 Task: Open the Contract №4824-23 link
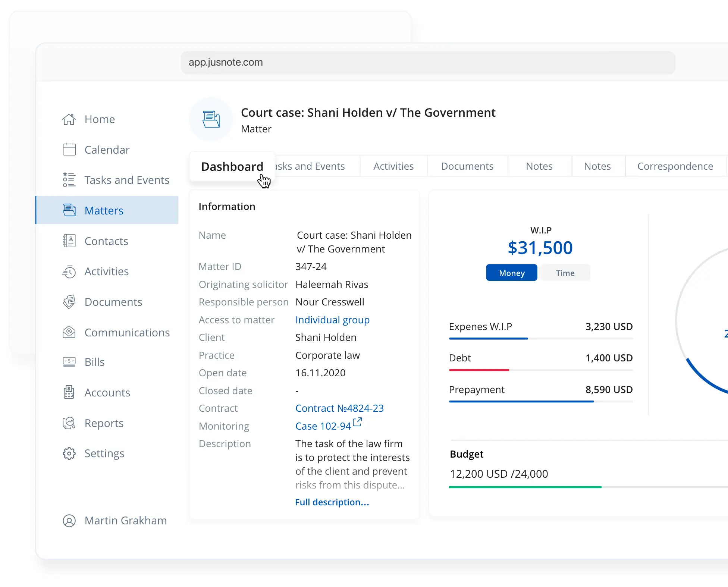tap(339, 408)
